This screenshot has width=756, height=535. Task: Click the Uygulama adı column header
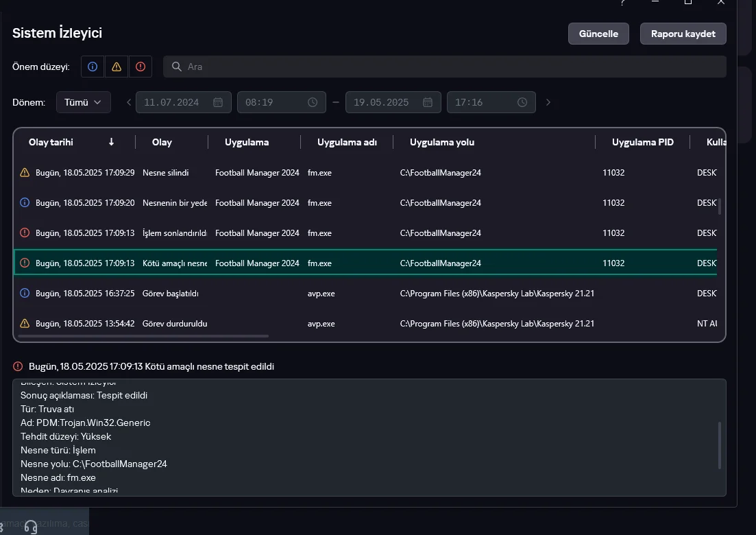(x=347, y=142)
